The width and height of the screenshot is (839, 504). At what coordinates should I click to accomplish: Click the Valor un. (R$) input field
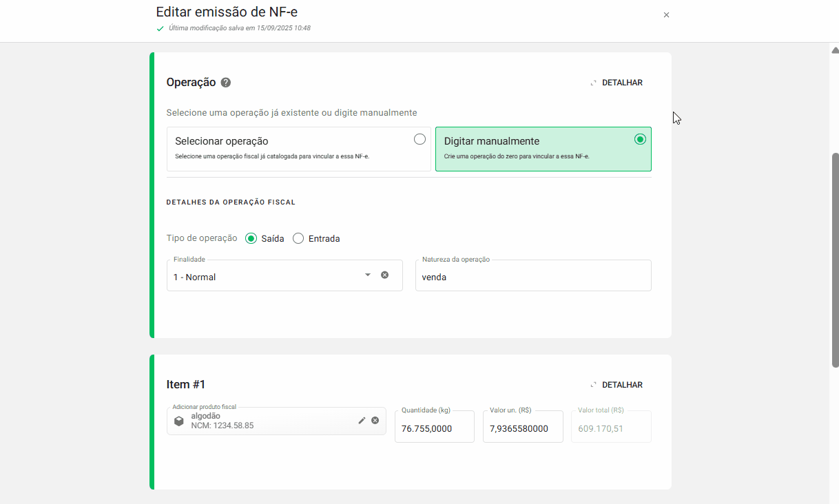pyautogui.click(x=522, y=426)
